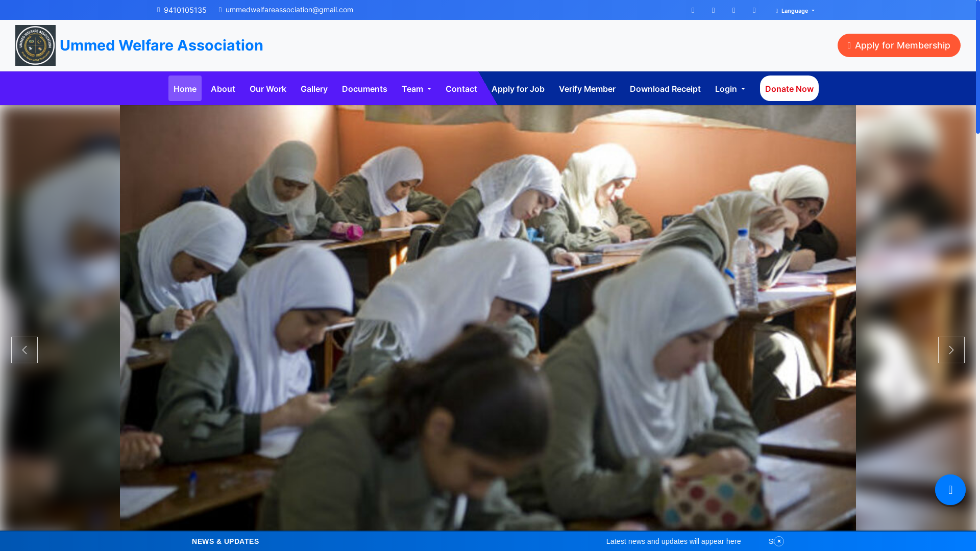Open the first social media icon in top bar
Image resolution: width=980 pixels, height=551 pixels.
(x=693, y=10)
